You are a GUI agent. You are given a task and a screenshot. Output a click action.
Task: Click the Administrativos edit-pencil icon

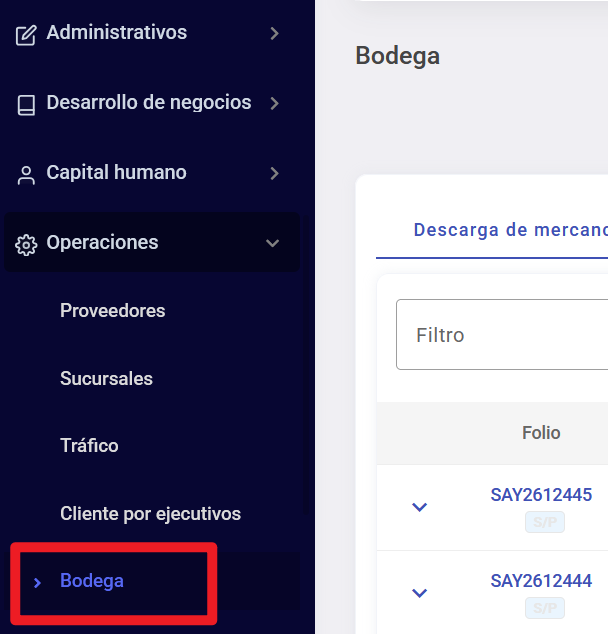click(x=26, y=35)
